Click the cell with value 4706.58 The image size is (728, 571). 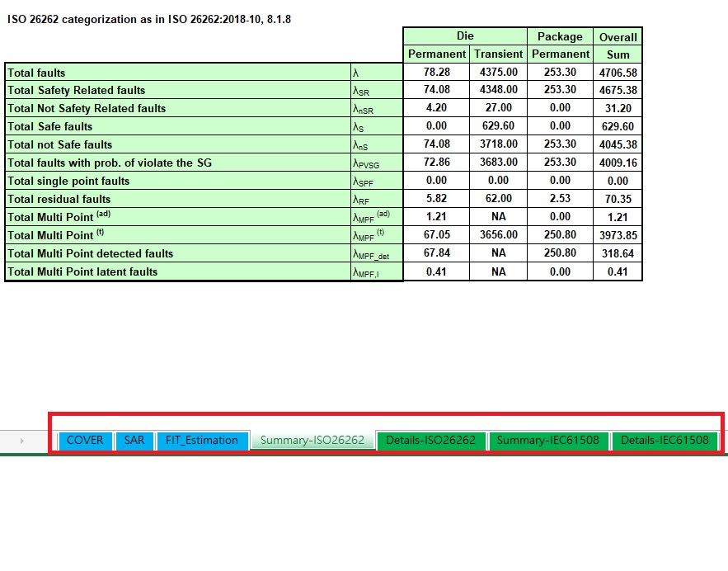pyautogui.click(x=618, y=73)
